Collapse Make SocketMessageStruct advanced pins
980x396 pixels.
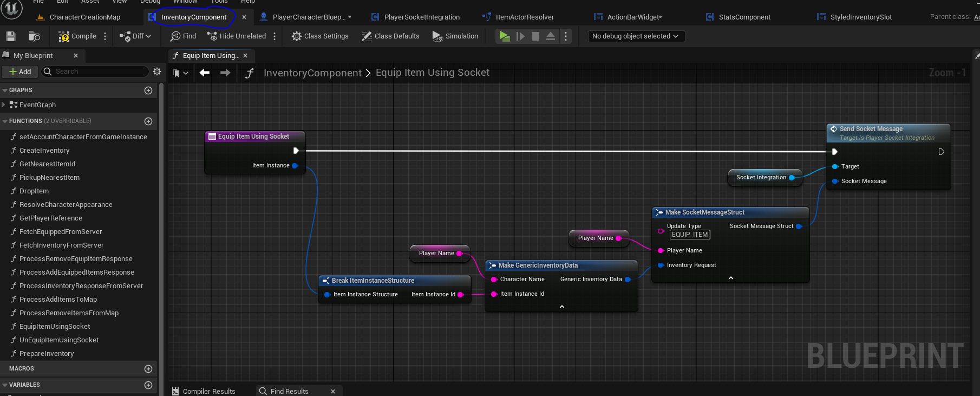click(731, 278)
